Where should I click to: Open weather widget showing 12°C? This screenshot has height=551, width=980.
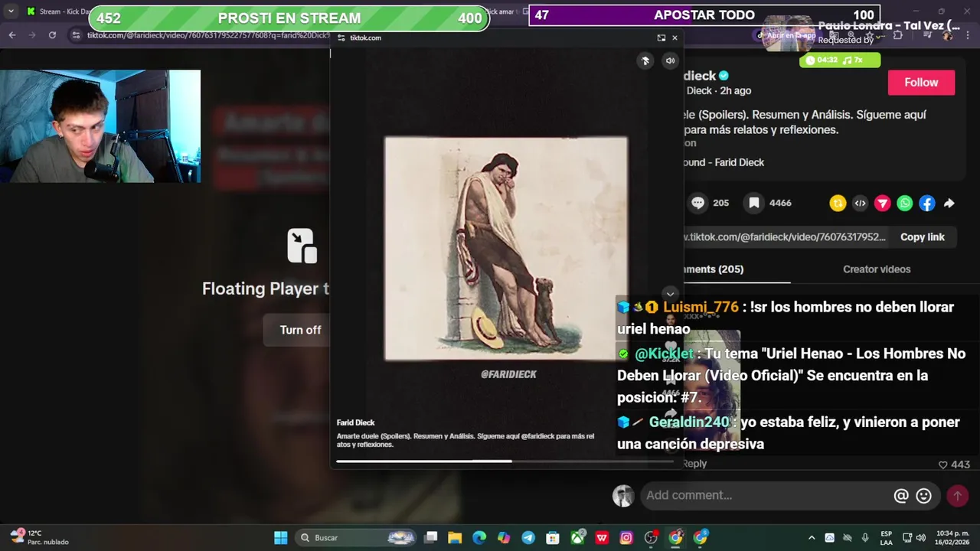[x=40, y=537]
